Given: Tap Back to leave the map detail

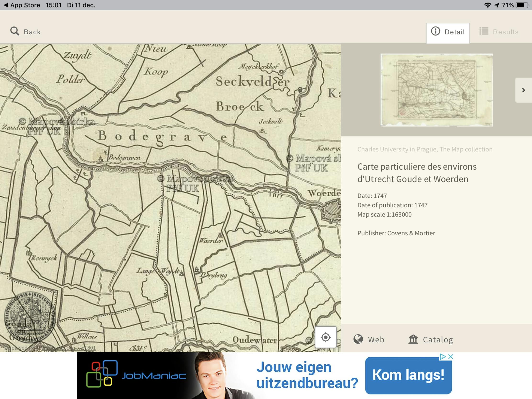Looking at the screenshot, I should click(x=32, y=31).
